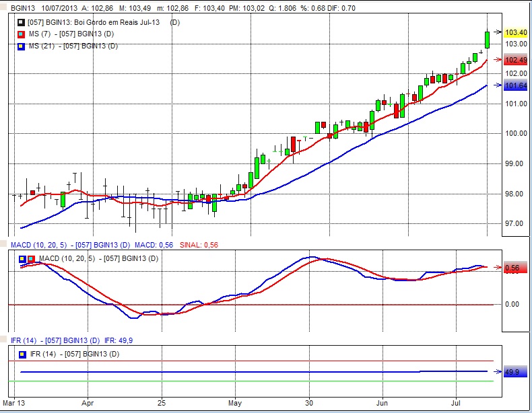Click the black BGIN13 series legend icon
The width and height of the screenshot is (532, 413).
click(21, 22)
